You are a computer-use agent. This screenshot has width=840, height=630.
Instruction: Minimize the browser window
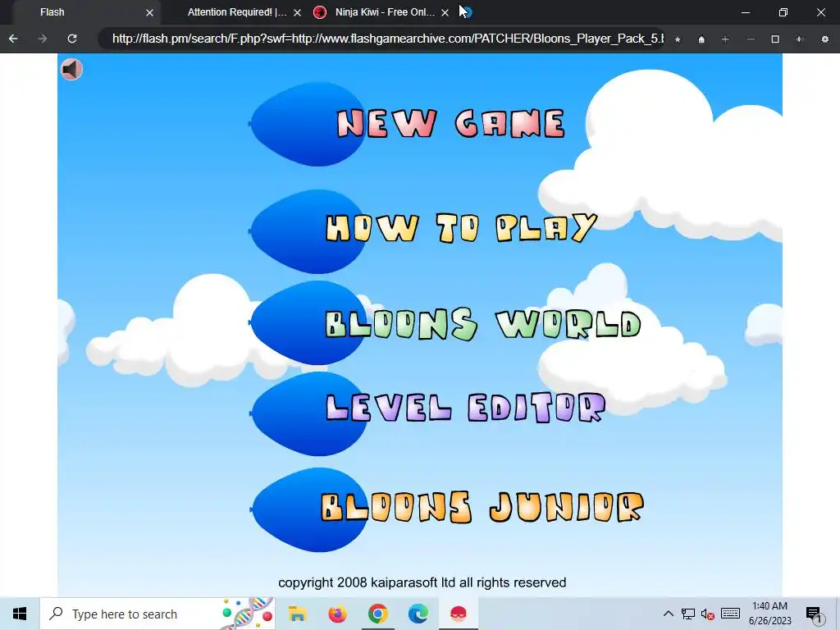coord(745,12)
